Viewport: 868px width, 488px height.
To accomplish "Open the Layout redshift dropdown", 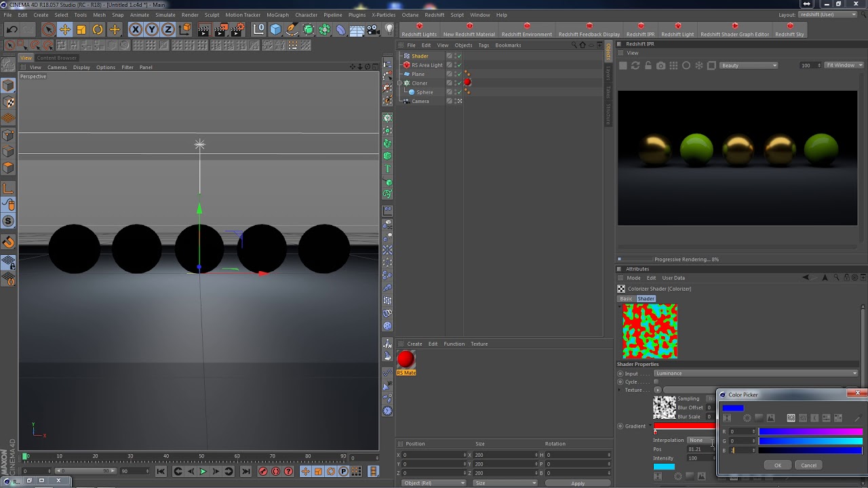I will pyautogui.click(x=829, y=15).
